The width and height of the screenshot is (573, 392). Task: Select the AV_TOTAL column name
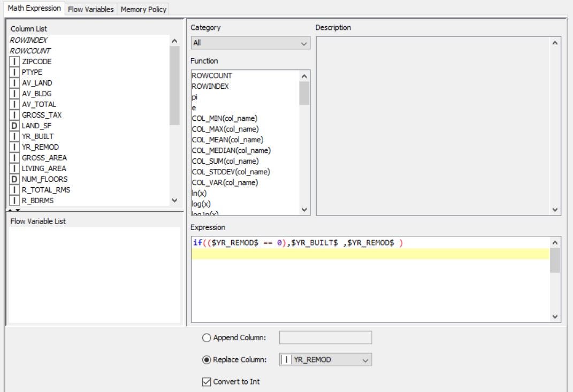[39, 104]
